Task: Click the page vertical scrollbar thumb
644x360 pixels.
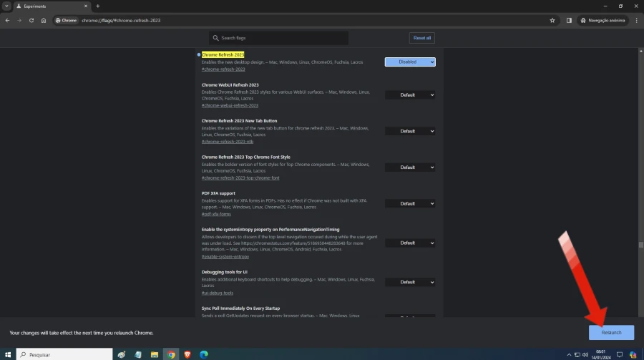Action: [x=640, y=245]
